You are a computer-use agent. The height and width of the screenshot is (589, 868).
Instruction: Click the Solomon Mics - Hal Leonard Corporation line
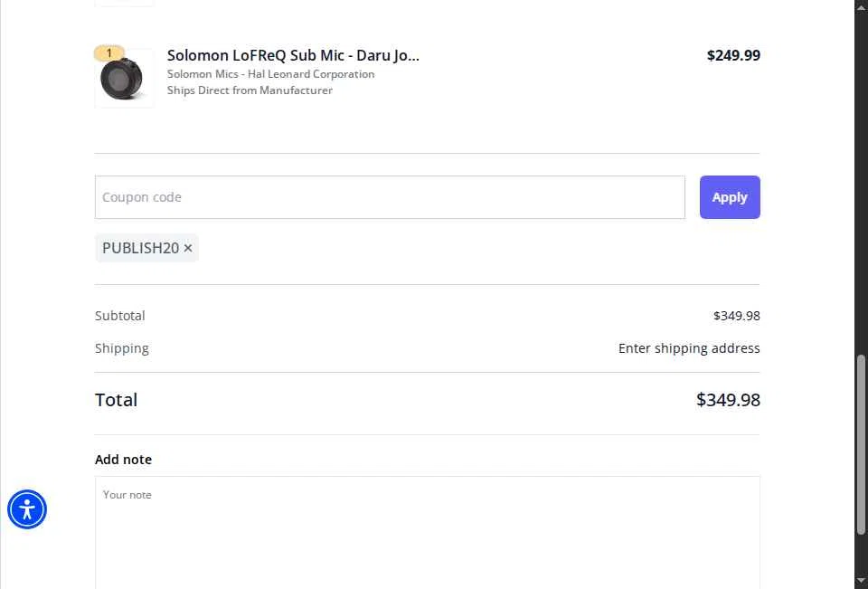(x=270, y=74)
